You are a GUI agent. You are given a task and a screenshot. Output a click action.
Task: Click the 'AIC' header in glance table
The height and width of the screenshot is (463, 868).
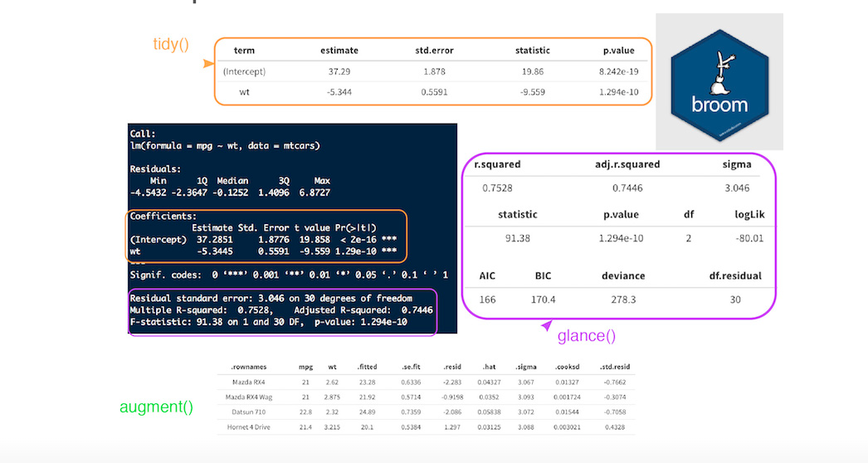(487, 275)
